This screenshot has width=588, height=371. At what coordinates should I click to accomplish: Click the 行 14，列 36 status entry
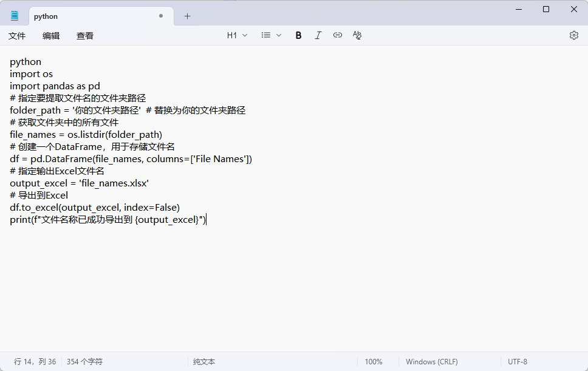pos(35,362)
